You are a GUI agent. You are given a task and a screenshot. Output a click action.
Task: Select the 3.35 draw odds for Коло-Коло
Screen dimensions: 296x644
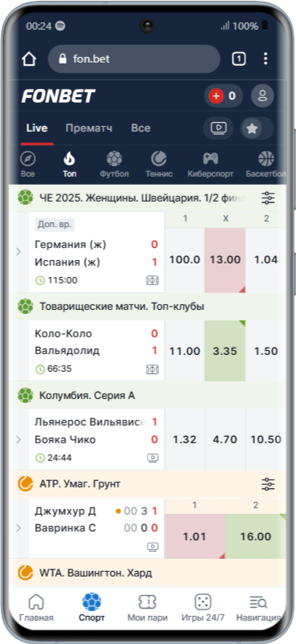[x=225, y=351]
